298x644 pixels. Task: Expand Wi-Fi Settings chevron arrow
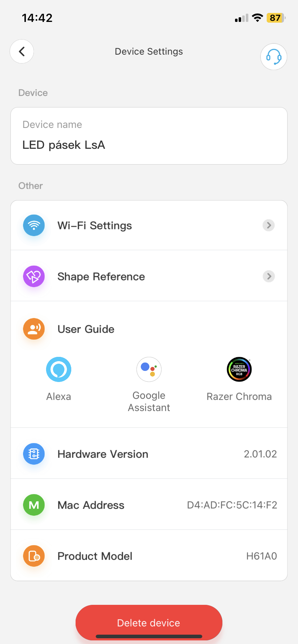268,225
